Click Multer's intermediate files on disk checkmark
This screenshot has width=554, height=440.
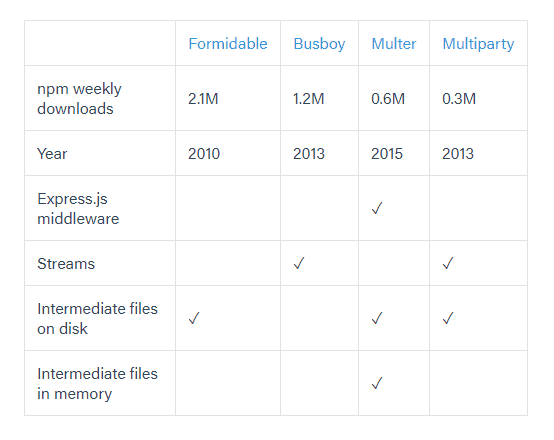(x=377, y=318)
